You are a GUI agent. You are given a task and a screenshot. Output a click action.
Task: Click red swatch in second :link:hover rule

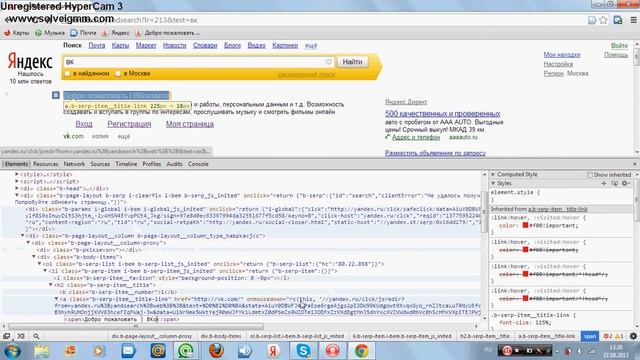pyautogui.click(x=525, y=249)
